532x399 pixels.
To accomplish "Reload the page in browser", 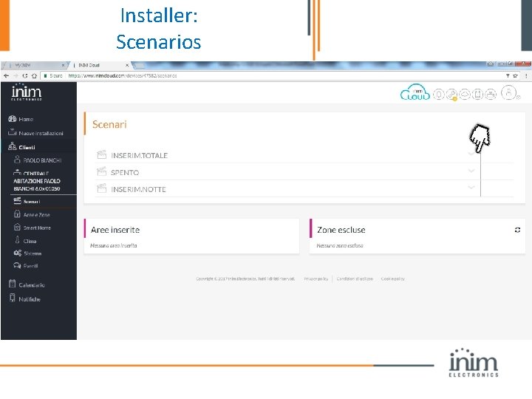I will [x=25, y=75].
